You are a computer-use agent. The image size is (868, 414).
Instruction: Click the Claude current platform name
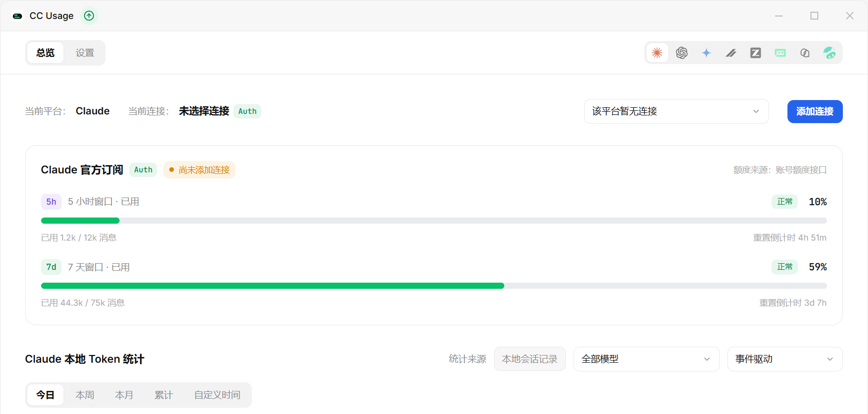pos(93,111)
